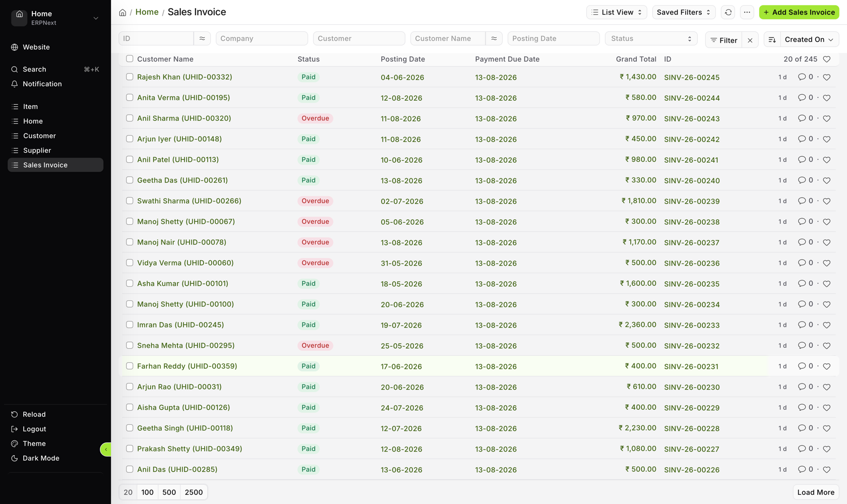Open Theme settings
The image size is (847, 504).
point(55,444)
